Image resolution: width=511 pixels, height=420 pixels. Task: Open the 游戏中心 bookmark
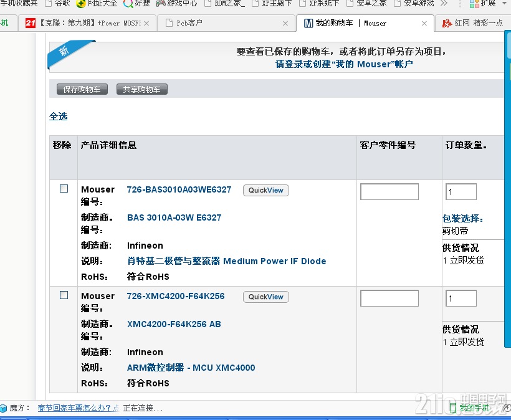coord(176,3)
